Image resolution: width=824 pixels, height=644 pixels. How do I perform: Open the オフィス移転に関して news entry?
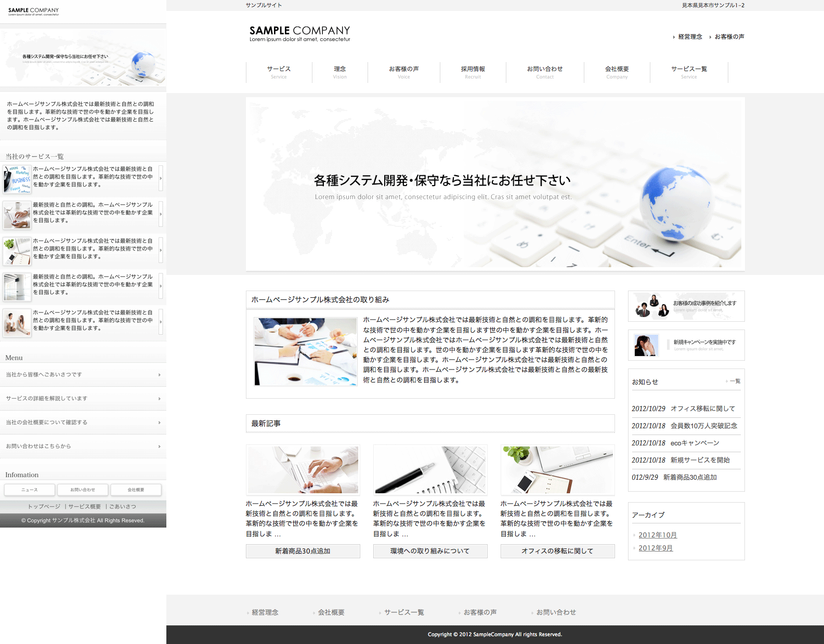tap(702, 409)
